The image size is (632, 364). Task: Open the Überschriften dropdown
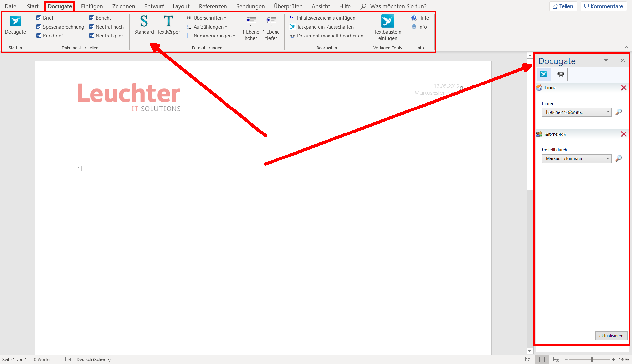(206, 18)
